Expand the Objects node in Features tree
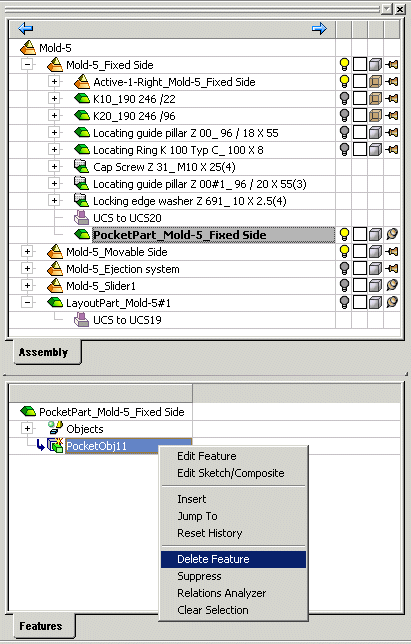The image size is (411, 644). point(28,428)
